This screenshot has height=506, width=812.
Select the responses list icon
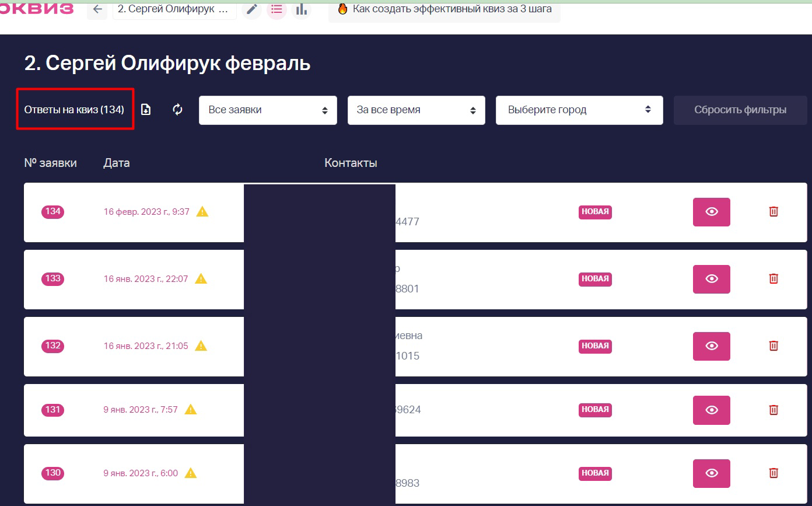coord(276,9)
